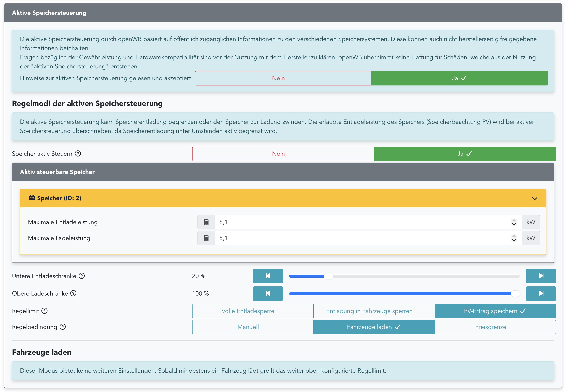Image resolution: width=567 pixels, height=392 pixels.
Task: Click stepper arrows in Maximale Ladeleistung field
Action: tap(514, 238)
